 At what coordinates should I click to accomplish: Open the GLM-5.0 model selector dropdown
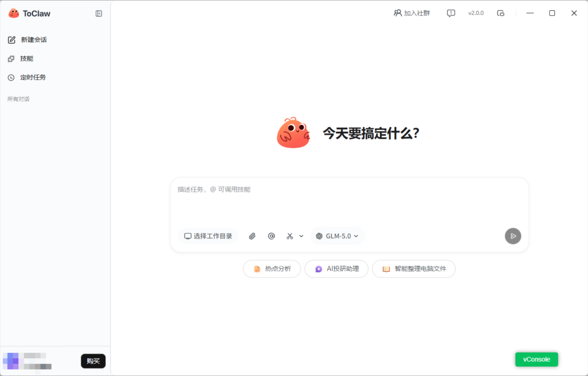[337, 236]
